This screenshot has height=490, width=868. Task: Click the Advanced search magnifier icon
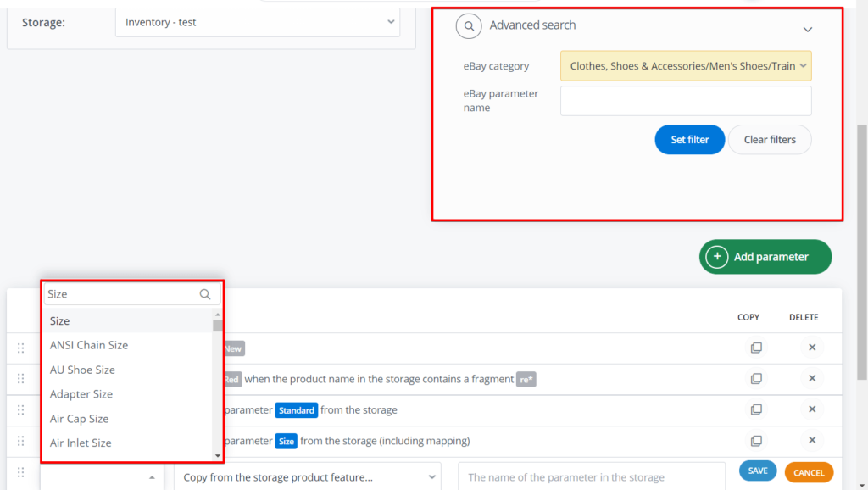point(468,26)
